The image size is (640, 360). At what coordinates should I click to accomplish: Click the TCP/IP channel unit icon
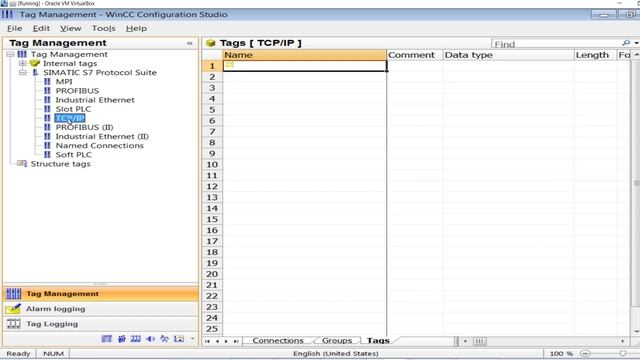(47, 118)
